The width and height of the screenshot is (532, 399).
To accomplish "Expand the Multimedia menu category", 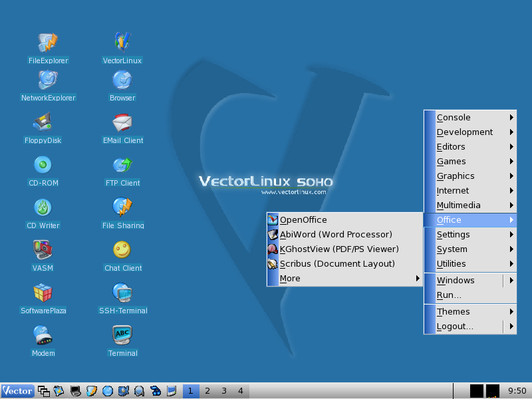I will coord(458,205).
